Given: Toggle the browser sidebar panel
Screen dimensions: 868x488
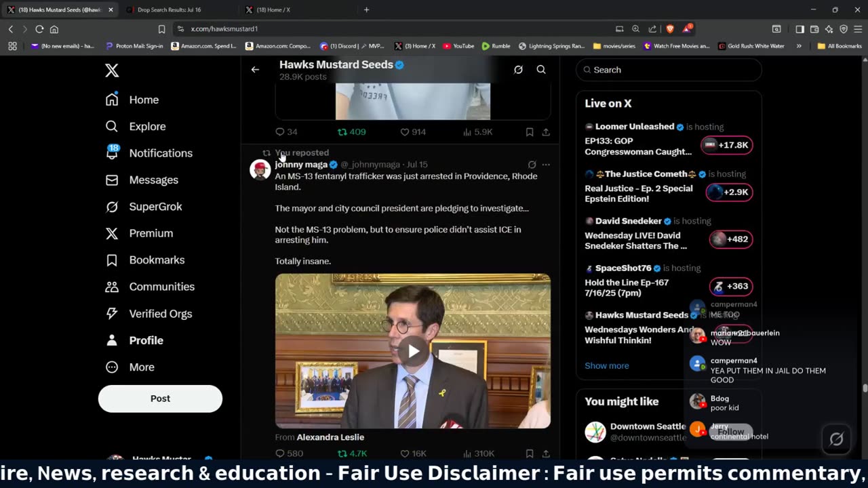Looking at the screenshot, I should 800,29.
